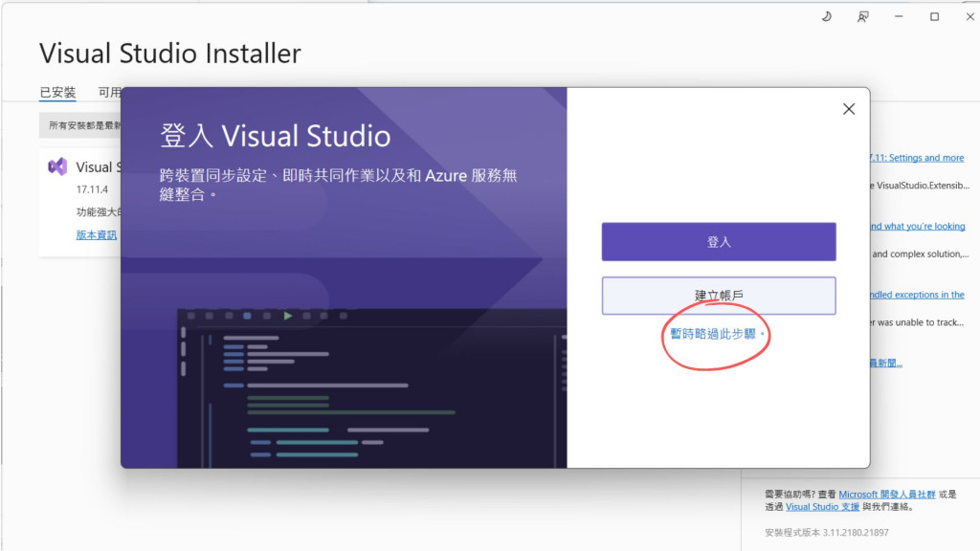
Task: Open the 最新聞 more news link
Action: (x=886, y=363)
